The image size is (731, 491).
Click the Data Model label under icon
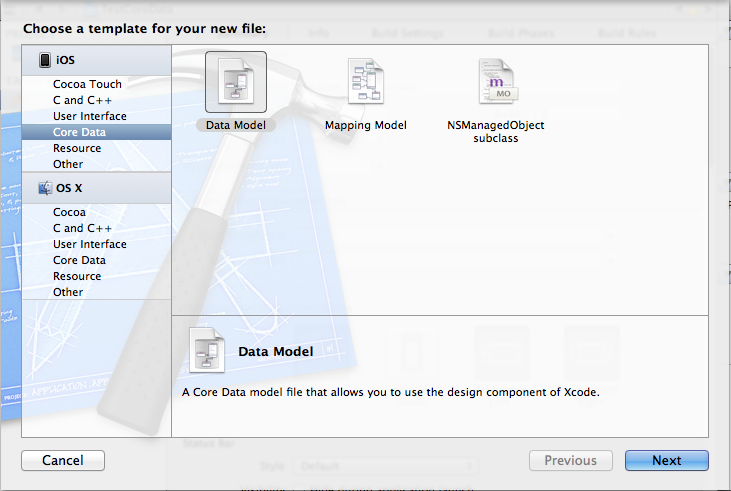pyautogui.click(x=236, y=125)
